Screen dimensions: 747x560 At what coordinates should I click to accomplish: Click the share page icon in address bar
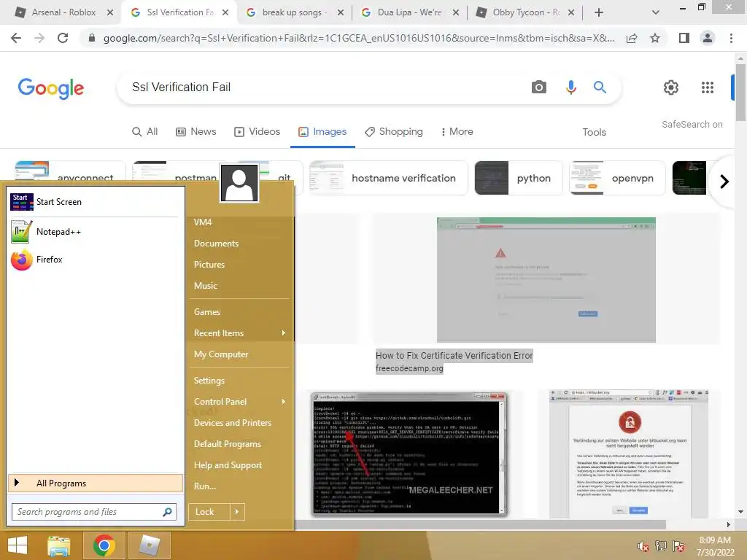coord(632,38)
